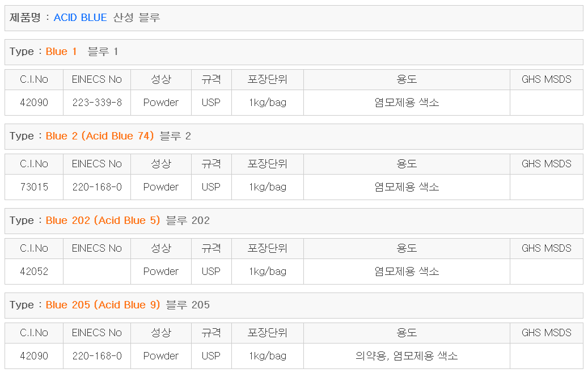This screenshot has height=373, width=588.
Task: Select the 포장단위 header in Blue 202 table
Action: [268, 248]
